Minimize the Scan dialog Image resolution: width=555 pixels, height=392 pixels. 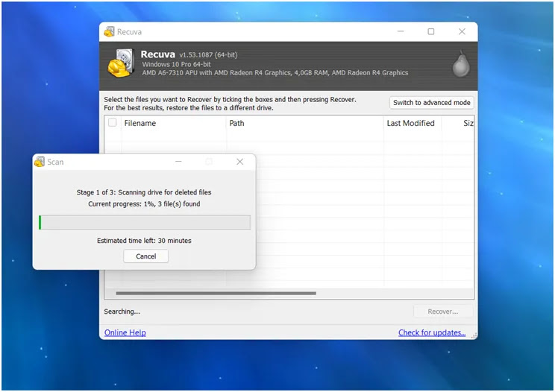[178, 162]
